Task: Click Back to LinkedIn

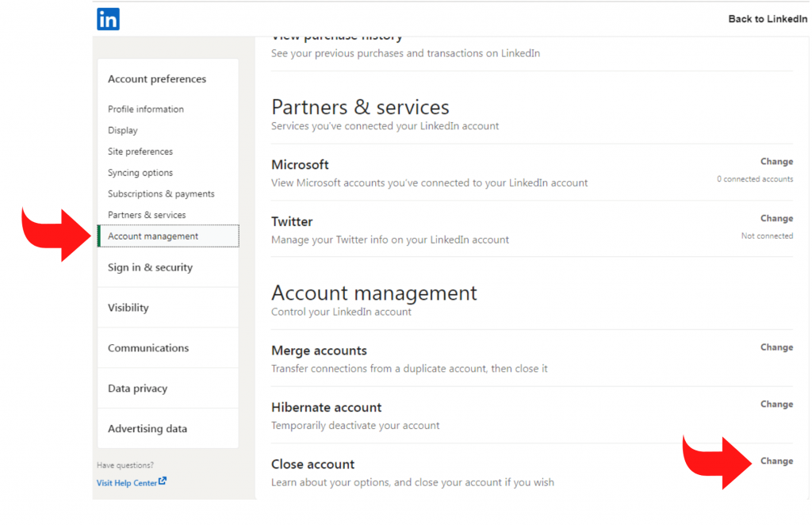Action: click(x=768, y=18)
